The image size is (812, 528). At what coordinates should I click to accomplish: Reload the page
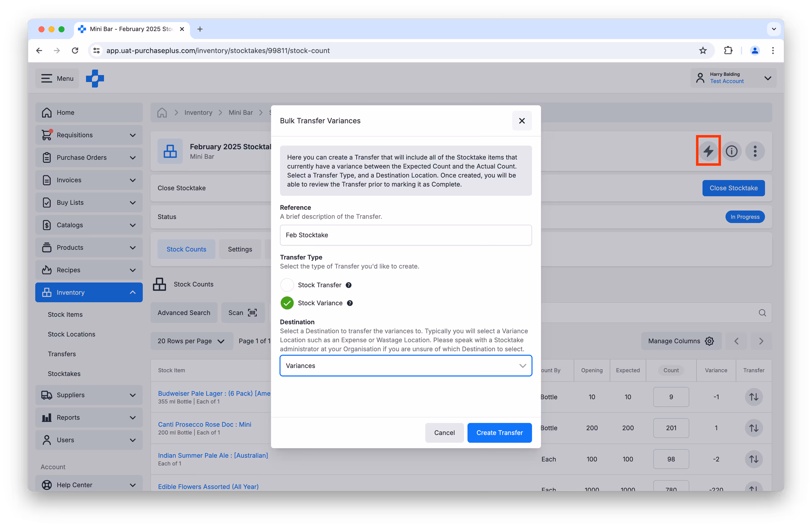pyautogui.click(x=75, y=51)
